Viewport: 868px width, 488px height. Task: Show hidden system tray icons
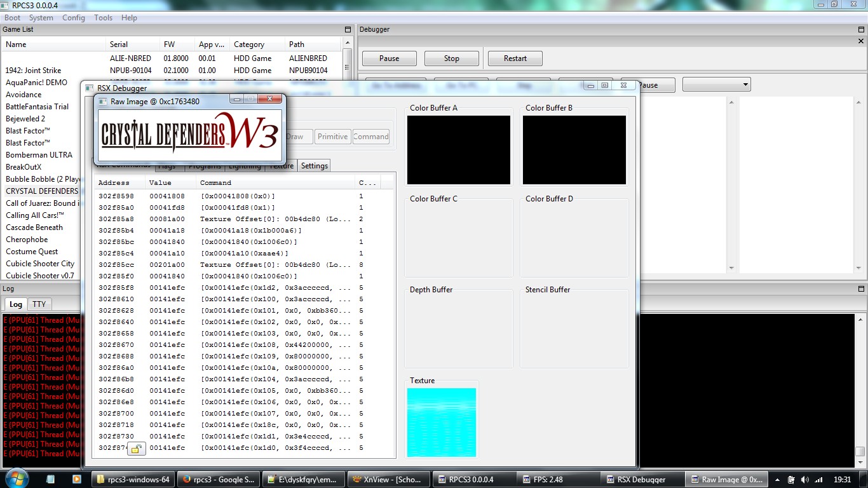point(776,480)
